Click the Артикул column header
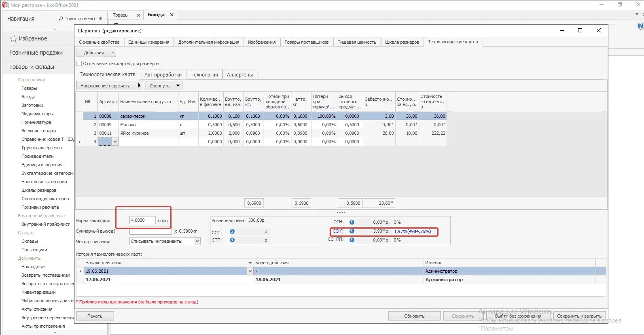 tap(108, 102)
